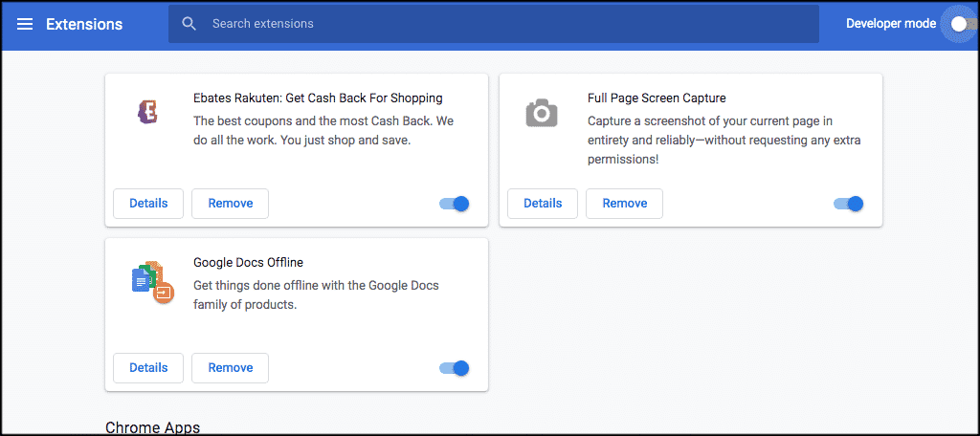Enable Developer mode toggle

958,24
